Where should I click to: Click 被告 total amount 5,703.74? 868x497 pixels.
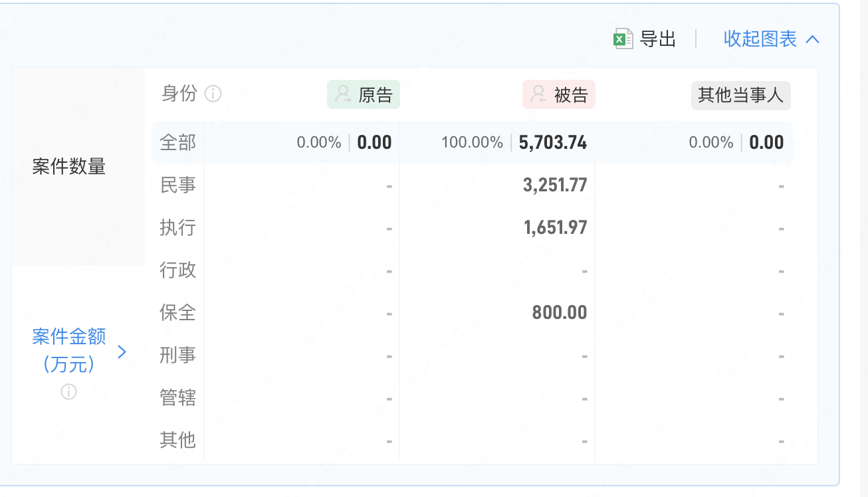pyautogui.click(x=552, y=142)
